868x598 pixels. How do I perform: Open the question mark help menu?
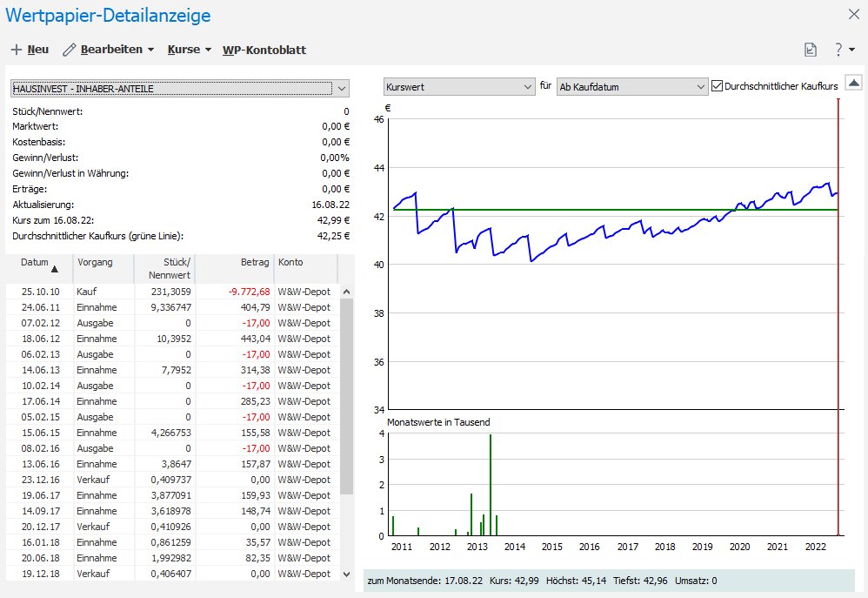(843, 50)
